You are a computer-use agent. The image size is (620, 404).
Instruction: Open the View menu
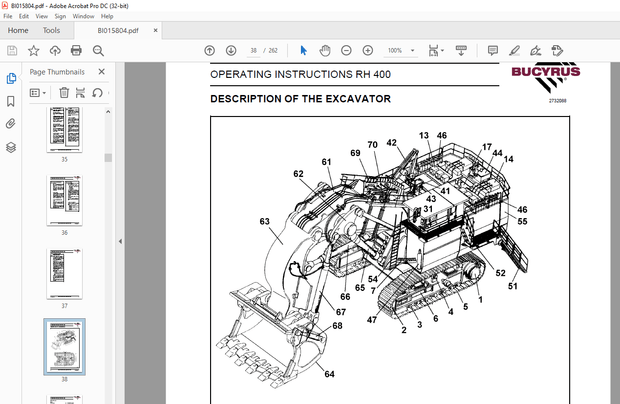pyautogui.click(x=42, y=16)
